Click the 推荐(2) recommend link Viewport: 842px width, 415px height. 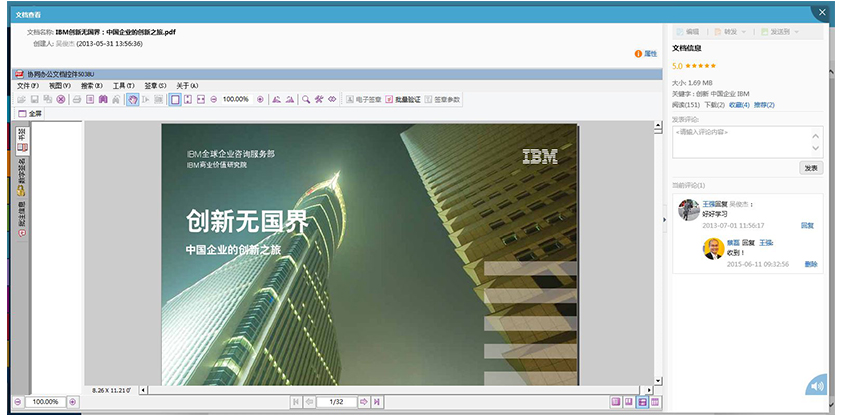tap(764, 105)
